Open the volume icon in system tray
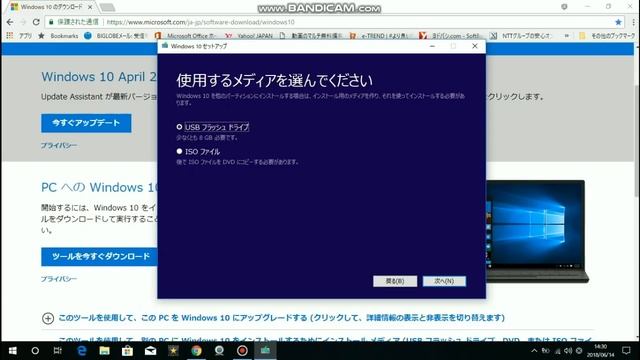Screen dimensions: 640x360 568,351
